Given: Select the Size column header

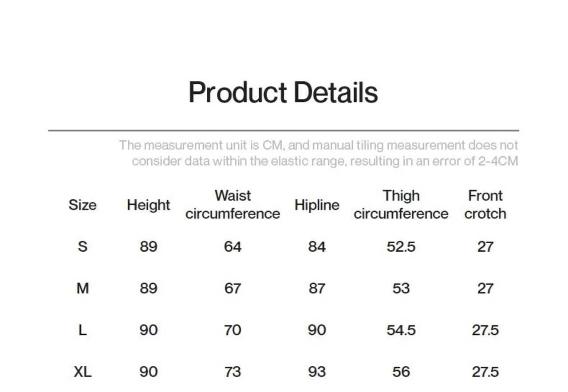Looking at the screenshot, I should 83,205.
